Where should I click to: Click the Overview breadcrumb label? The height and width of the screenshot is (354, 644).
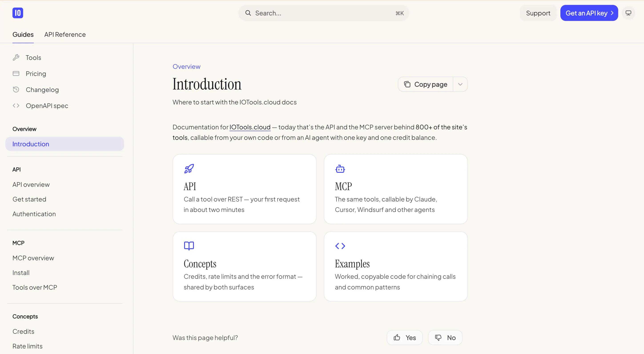tap(187, 67)
